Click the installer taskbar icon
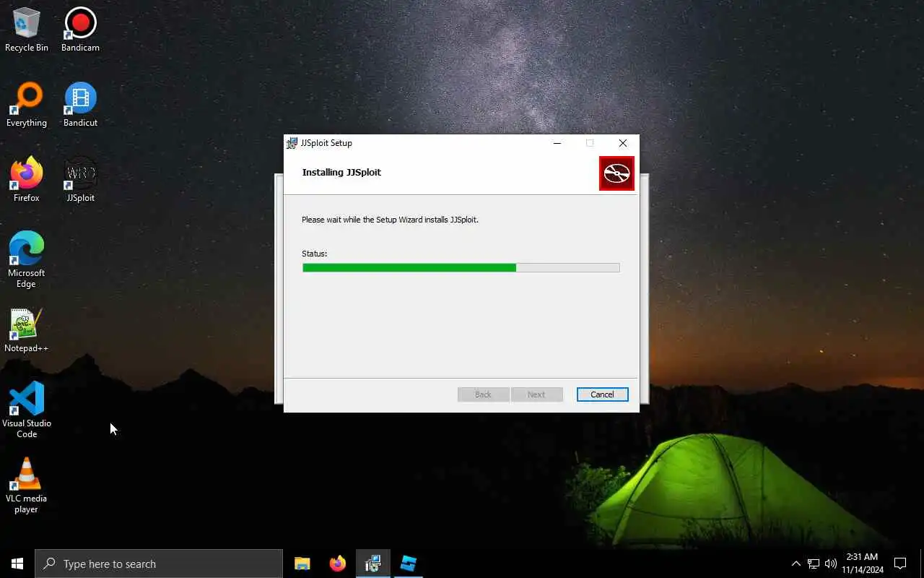924x578 pixels. coord(372,564)
